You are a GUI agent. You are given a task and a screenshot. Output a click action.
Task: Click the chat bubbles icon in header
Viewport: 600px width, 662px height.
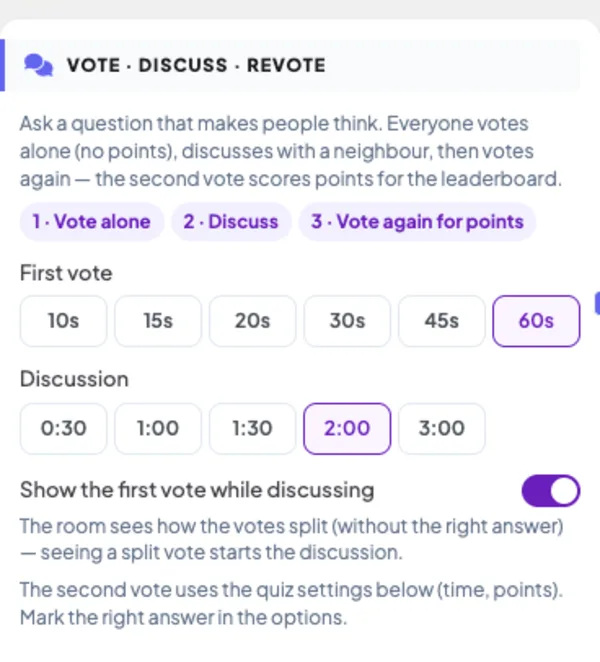pyautogui.click(x=38, y=65)
